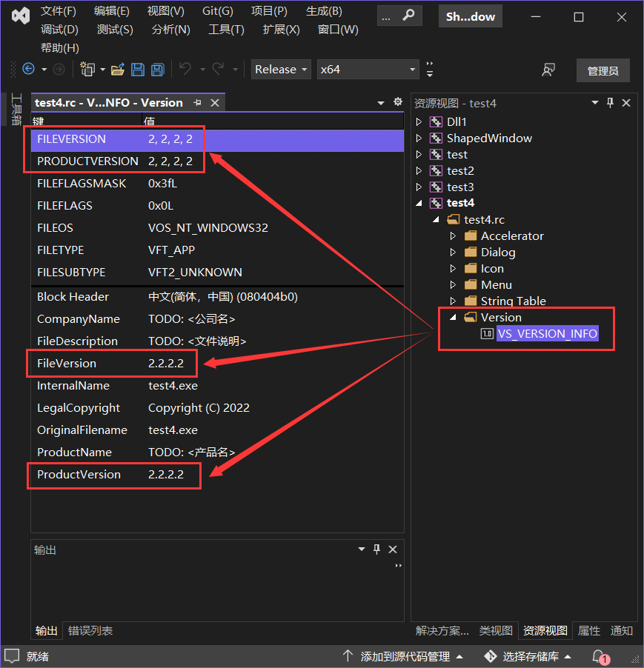This screenshot has height=668, width=644.
Task: Click the toolbar overflow options icon
Action: (430, 69)
